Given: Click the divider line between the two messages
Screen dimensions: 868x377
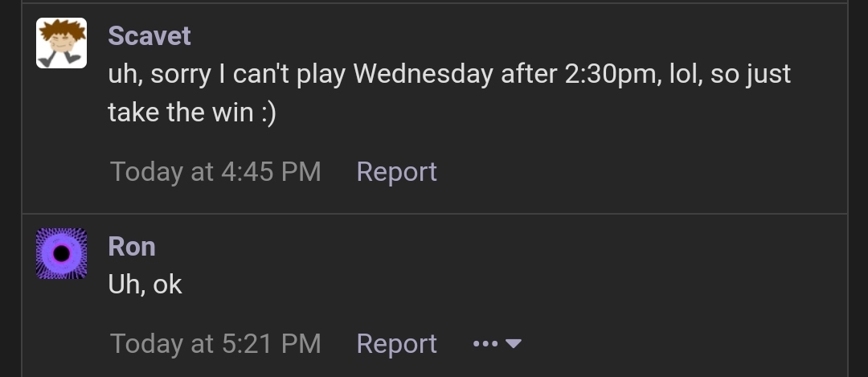Looking at the screenshot, I should point(435,213).
